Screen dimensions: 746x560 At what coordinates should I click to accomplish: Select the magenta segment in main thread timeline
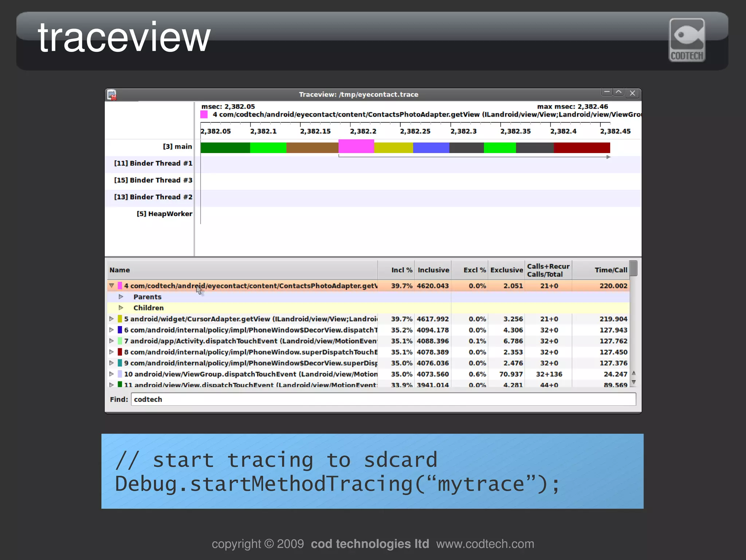356,146
